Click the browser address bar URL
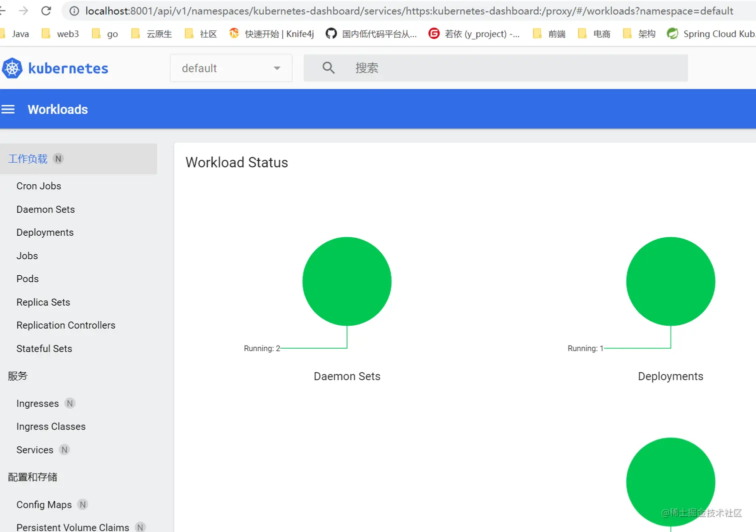 (409, 11)
